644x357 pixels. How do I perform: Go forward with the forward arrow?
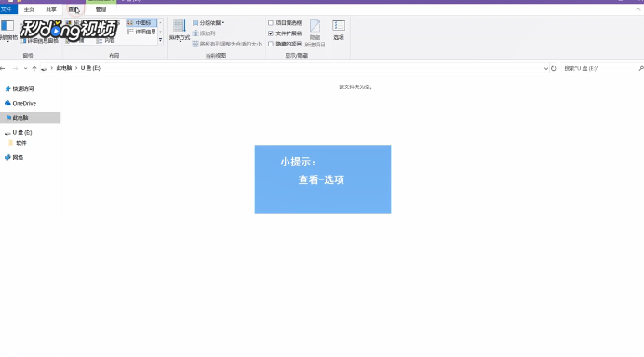[15, 68]
